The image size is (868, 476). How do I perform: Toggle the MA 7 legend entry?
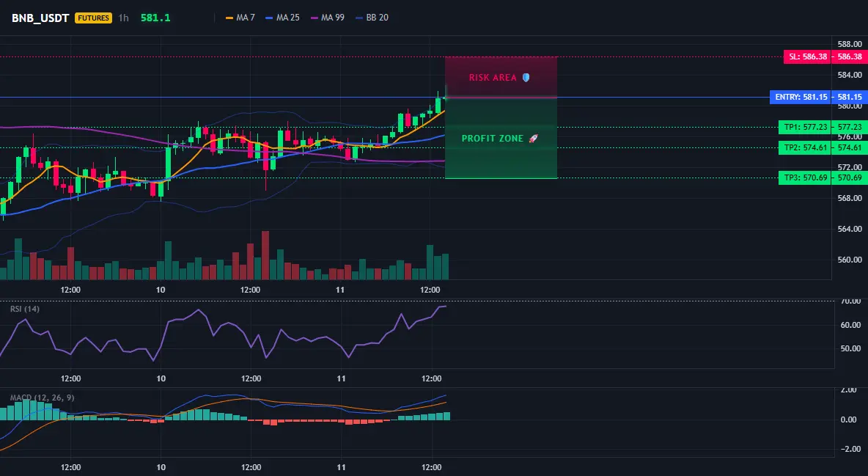tap(240, 18)
